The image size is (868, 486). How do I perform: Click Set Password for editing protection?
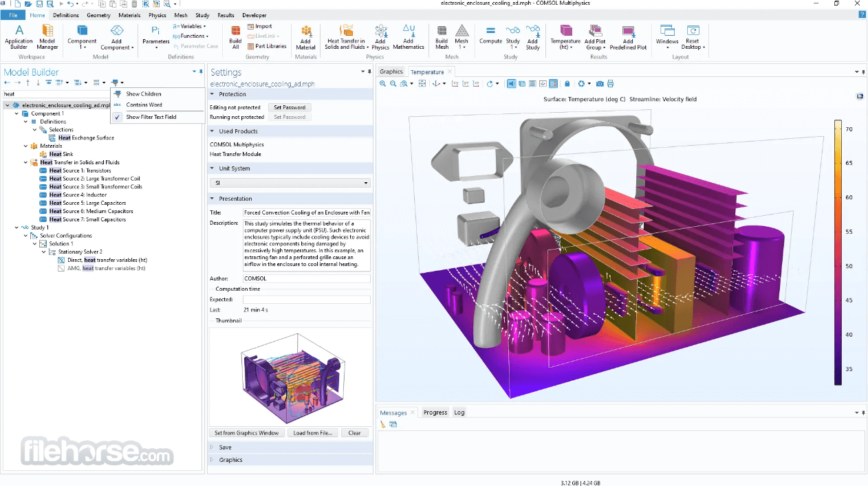(x=290, y=107)
